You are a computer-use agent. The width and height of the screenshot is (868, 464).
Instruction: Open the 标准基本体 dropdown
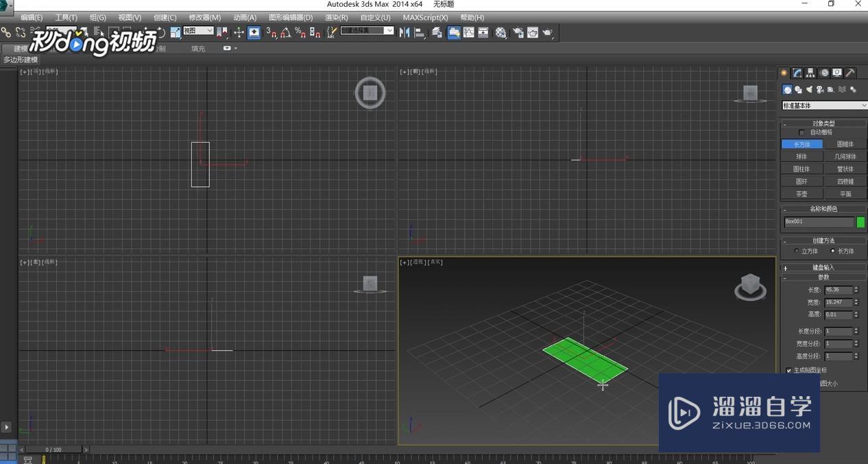824,106
